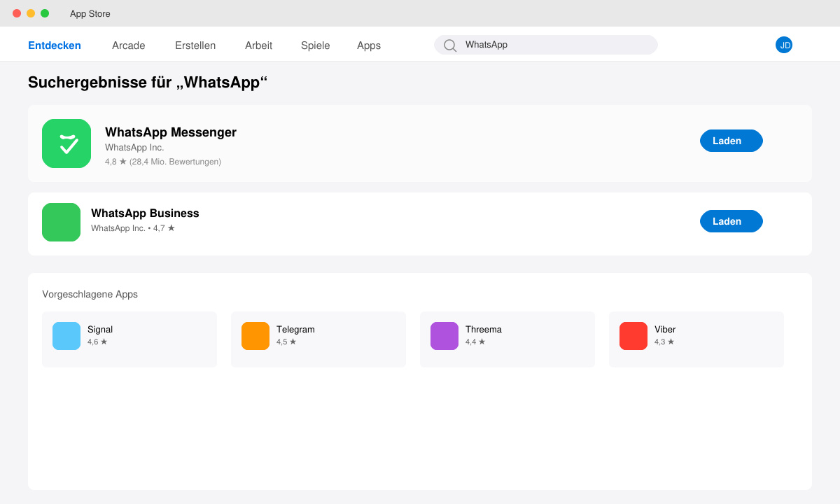Click Viber's 4,3 star rating

pos(664,342)
